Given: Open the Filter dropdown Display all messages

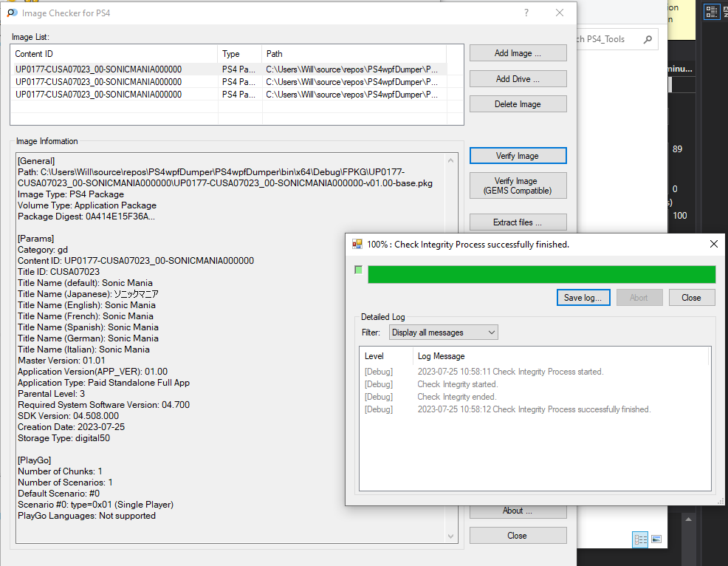Looking at the screenshot, I should point(444,333).
